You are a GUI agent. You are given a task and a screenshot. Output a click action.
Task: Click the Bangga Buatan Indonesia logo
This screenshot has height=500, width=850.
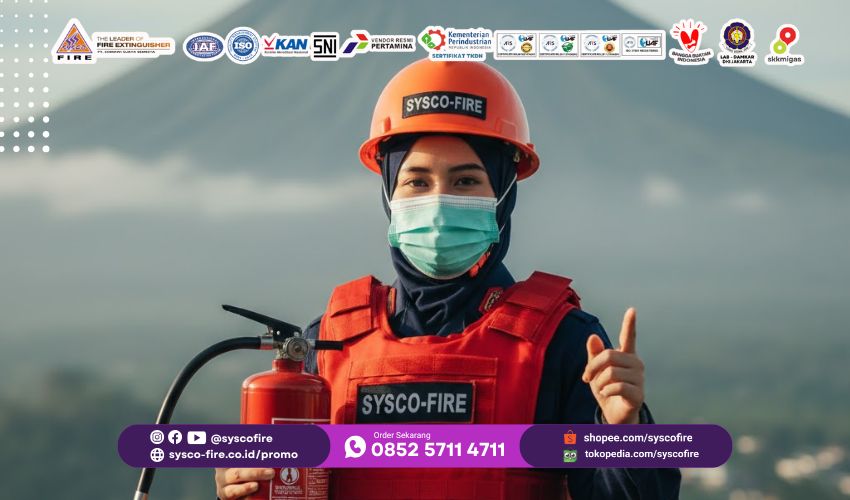point(690,43)
